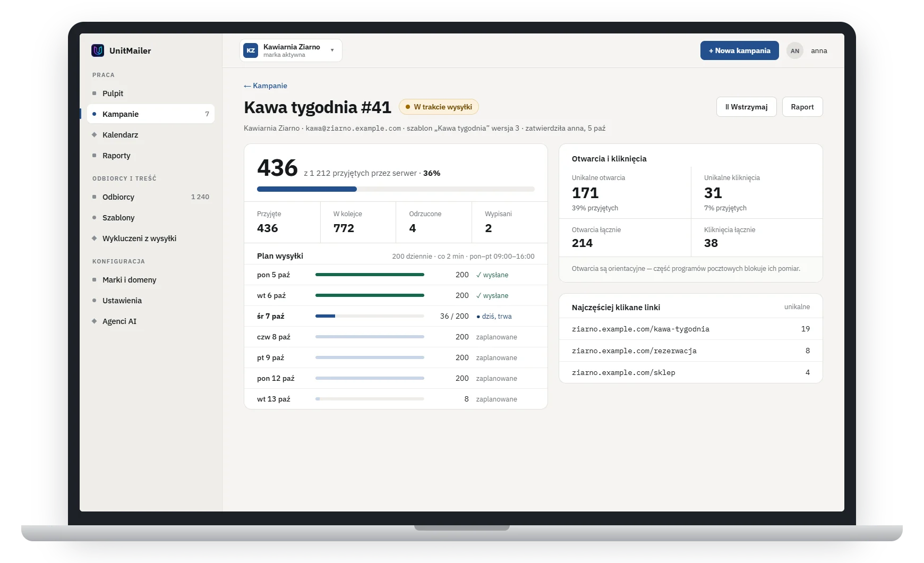
Task: Click the pt 9 paź schedule row
Action: [x=396, y=357]
